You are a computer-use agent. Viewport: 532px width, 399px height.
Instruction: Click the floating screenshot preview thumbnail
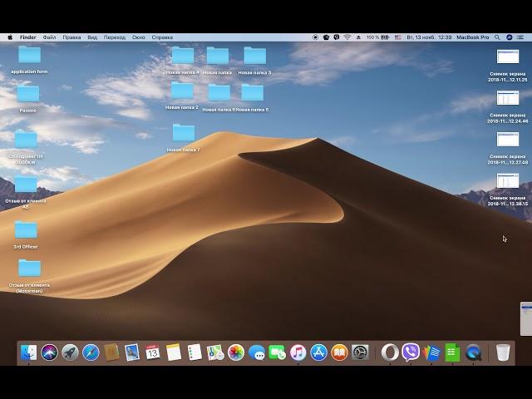tap(526, 318)
